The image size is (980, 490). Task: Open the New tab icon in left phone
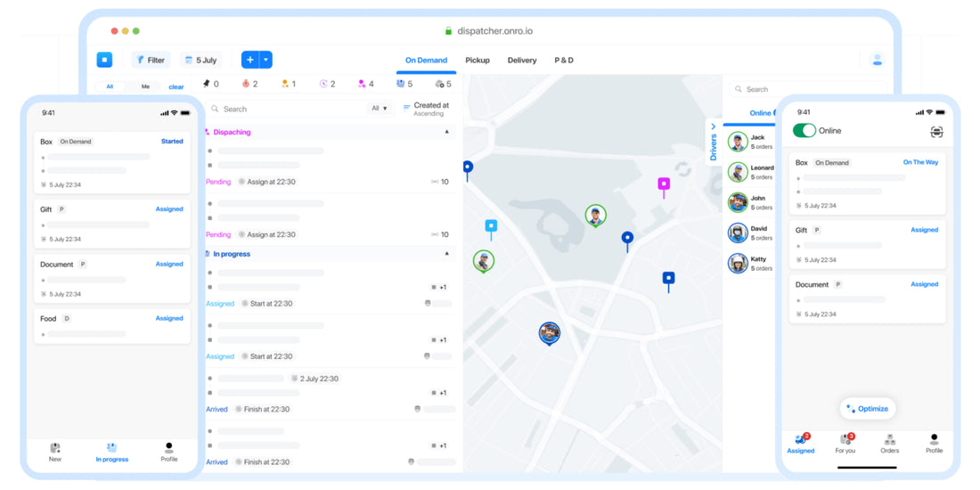55,448
